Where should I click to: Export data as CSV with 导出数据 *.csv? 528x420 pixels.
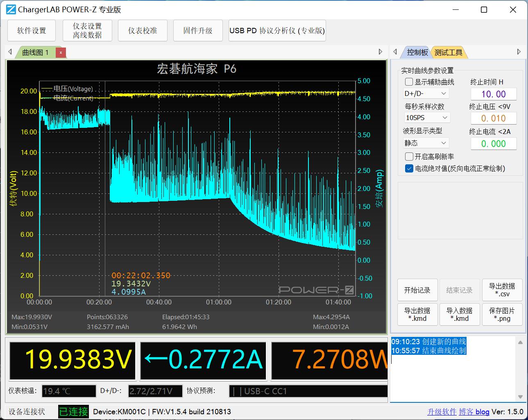click(502, 290)
